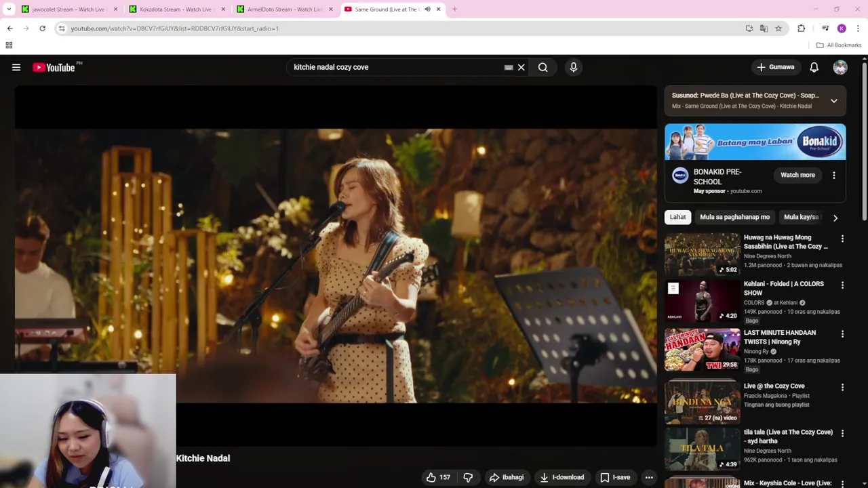Click the Bonakid banner advertisement
Image resolution: width=868 pixels, height=488 pixels.
[x=755, y=142]
